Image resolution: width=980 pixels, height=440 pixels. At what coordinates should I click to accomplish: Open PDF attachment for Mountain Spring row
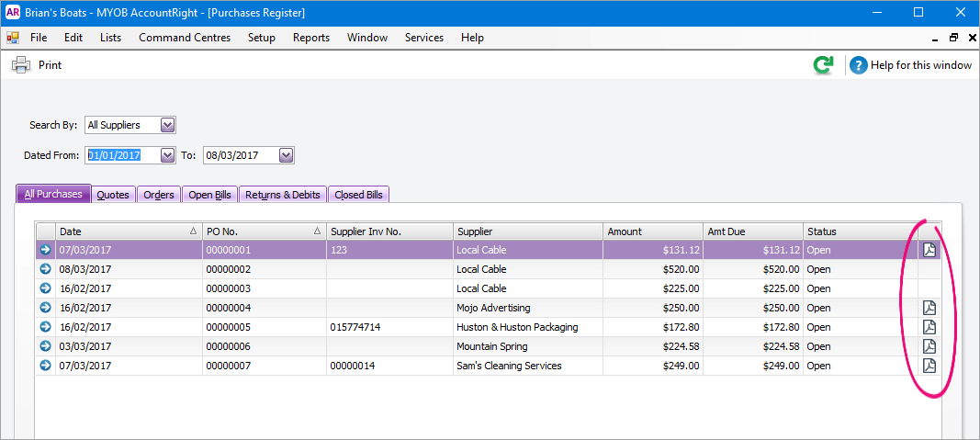click(929, 346)
